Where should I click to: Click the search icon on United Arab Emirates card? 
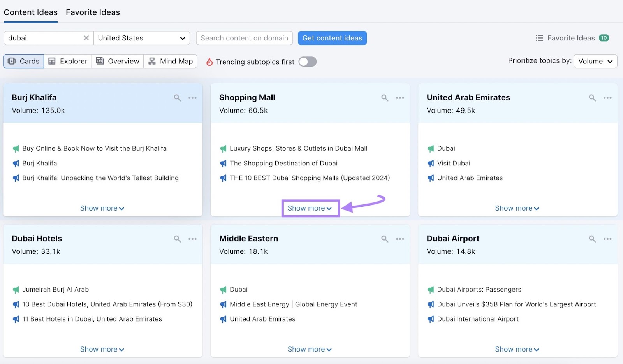pyautogui.click(x=592, y=98)
